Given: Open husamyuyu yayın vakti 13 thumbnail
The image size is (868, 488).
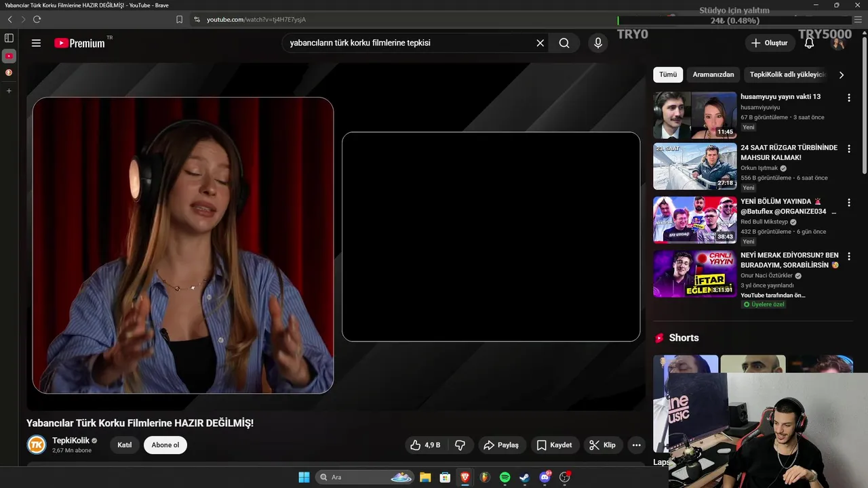Looking at the screenshot, I should pyautogui.click(x=694, y=115).
